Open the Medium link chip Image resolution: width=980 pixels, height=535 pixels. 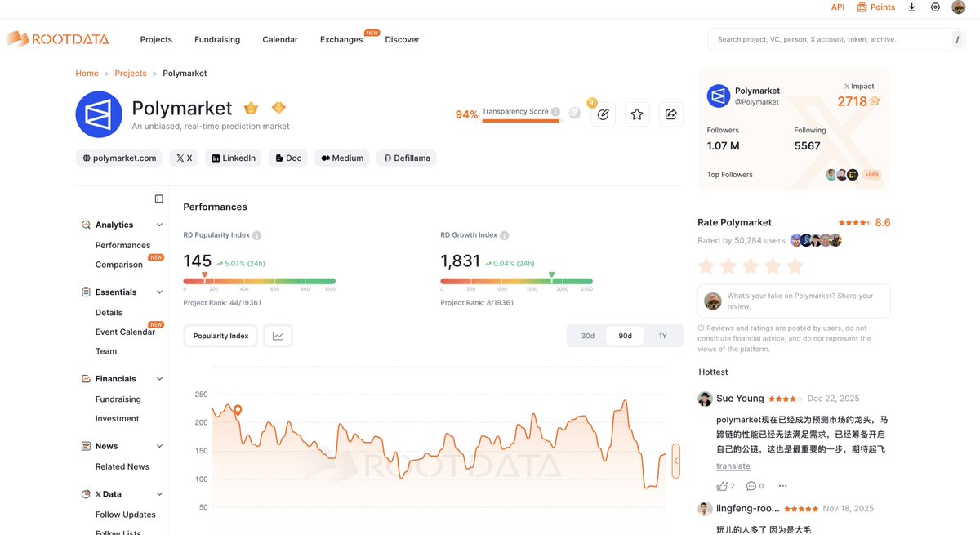pyautogui.click(x=342, y=158)
